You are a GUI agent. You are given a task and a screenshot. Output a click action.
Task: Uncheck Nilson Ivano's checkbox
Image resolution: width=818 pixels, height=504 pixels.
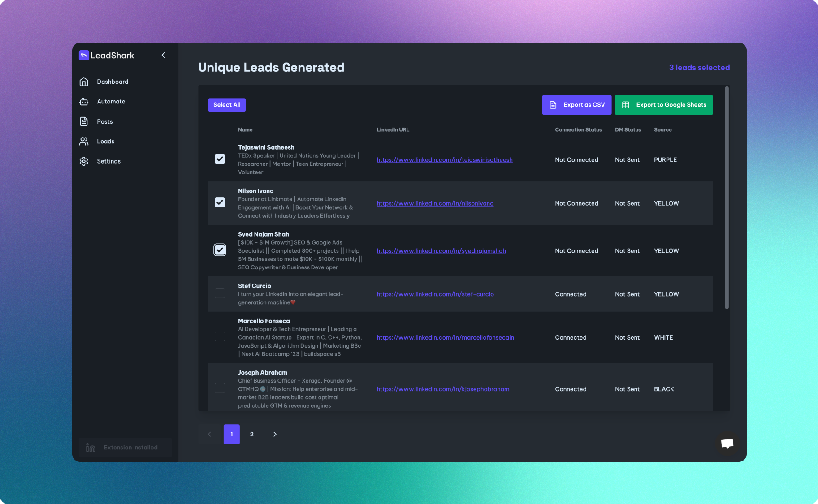220,202
